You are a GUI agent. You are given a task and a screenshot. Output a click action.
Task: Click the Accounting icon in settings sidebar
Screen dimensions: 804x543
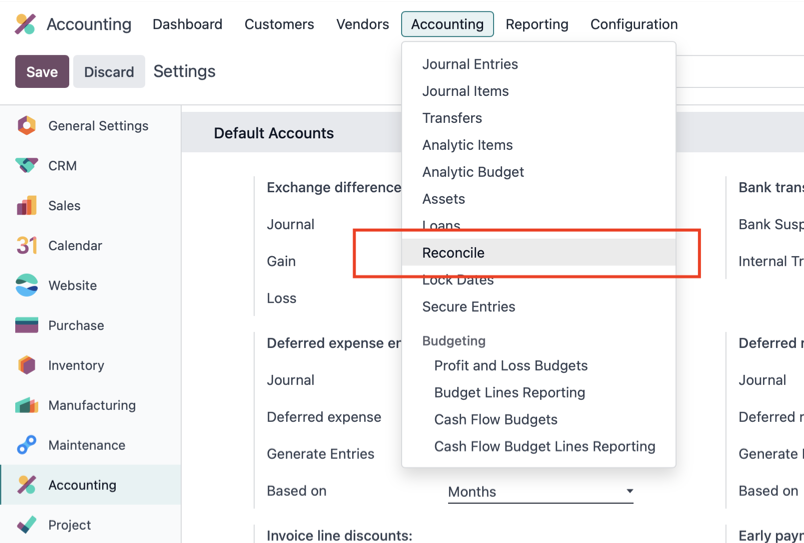click(27, 485)
